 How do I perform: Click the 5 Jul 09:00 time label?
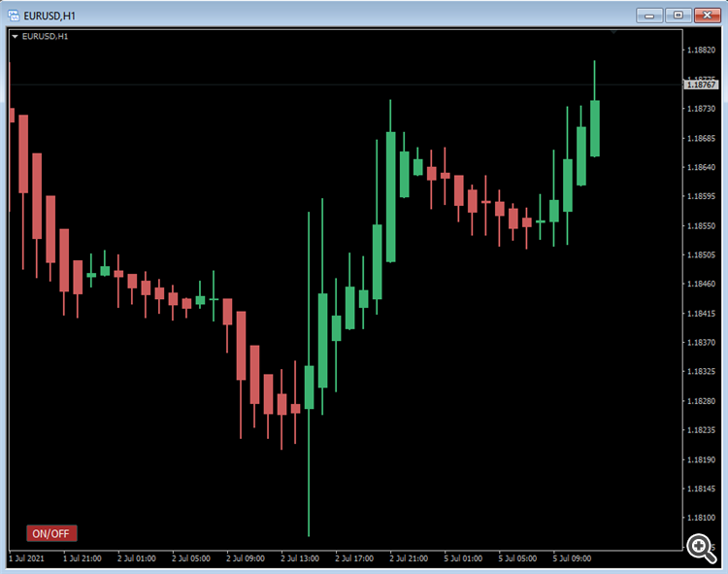pyautogui.click(x=572, y=558)
